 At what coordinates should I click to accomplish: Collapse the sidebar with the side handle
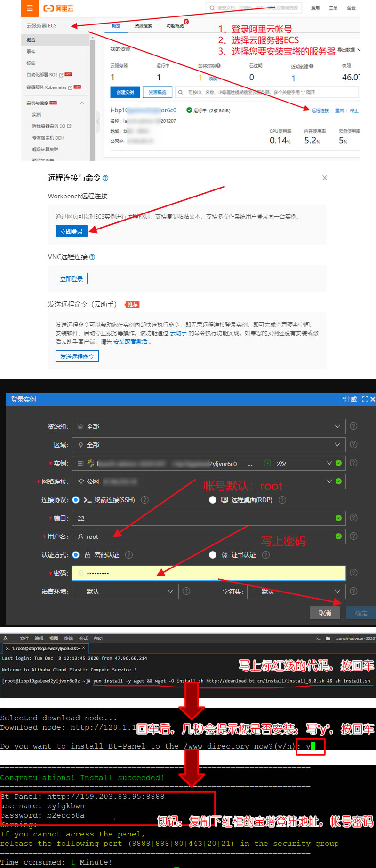pyautogui.click(x=98, y=121)
